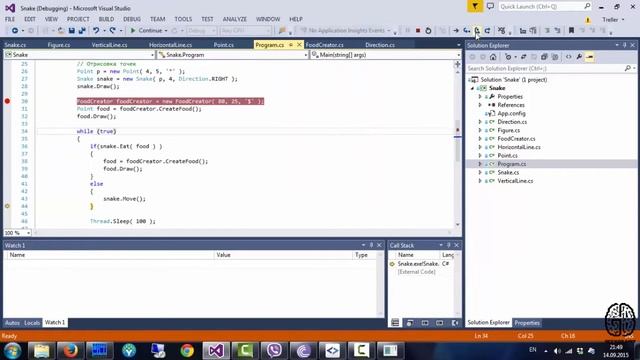
Task: Open the DEBUG menu
Action: tap(132, 19)
